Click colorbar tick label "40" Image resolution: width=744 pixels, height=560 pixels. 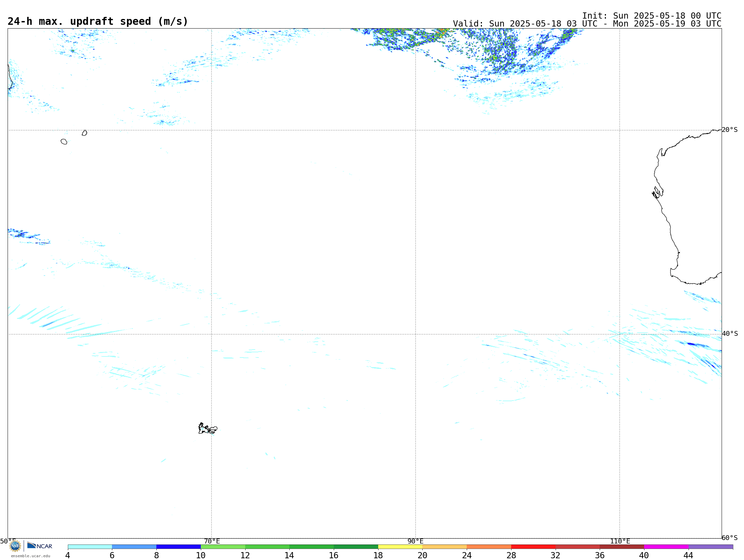tap(644, 556)
